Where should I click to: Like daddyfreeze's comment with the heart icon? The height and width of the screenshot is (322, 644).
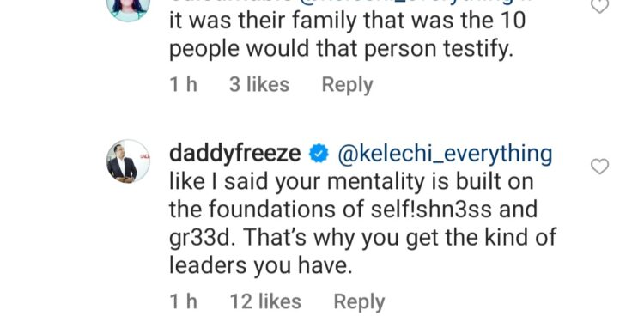click(x=599, y=167)
